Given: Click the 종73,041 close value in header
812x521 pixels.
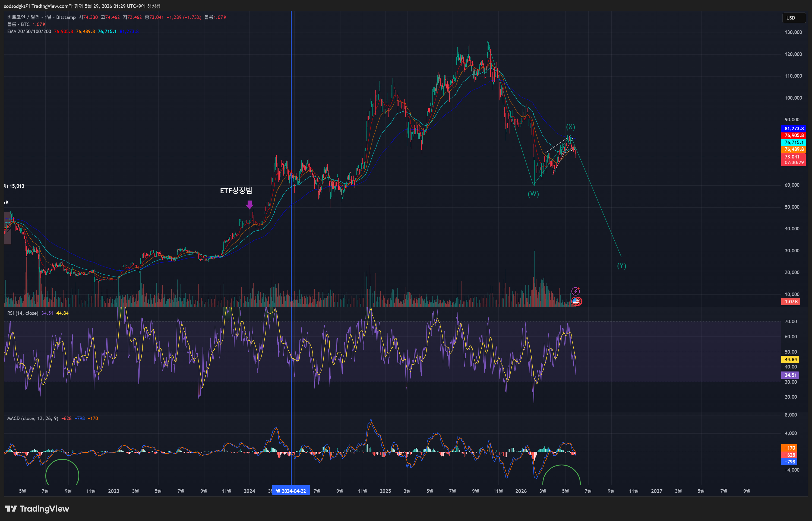Looking at the screenshot, I should tap(154, 17).
